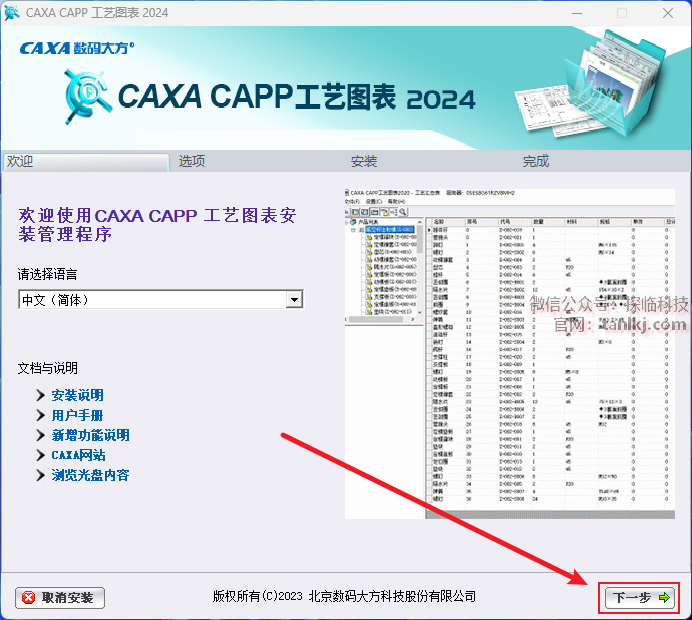Click the CAXA CAPP preview screenshot thumbnail
Image resolution: width=692 pixels, height=620 pixels.
tap(510, 353)
